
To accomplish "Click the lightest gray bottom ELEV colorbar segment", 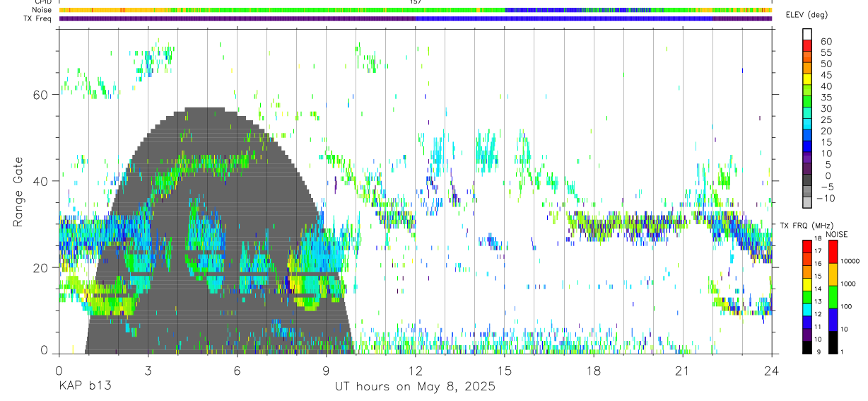I will (x=807, y=203).
